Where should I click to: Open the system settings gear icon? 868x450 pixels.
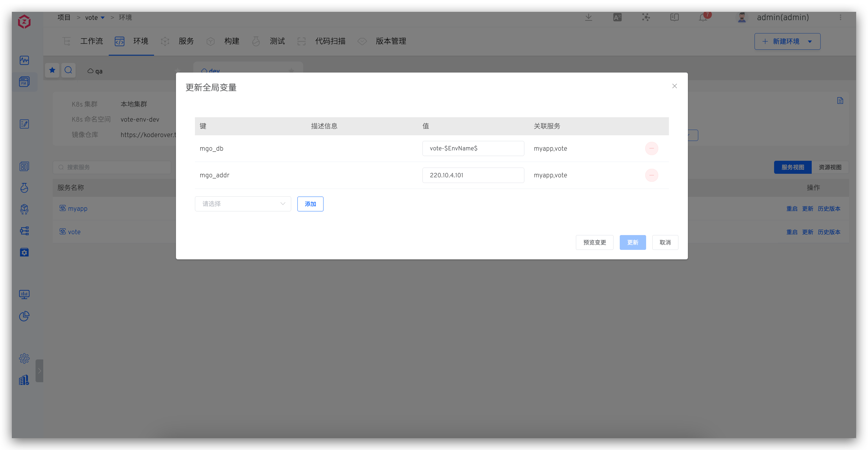click(x=24, y=359)
